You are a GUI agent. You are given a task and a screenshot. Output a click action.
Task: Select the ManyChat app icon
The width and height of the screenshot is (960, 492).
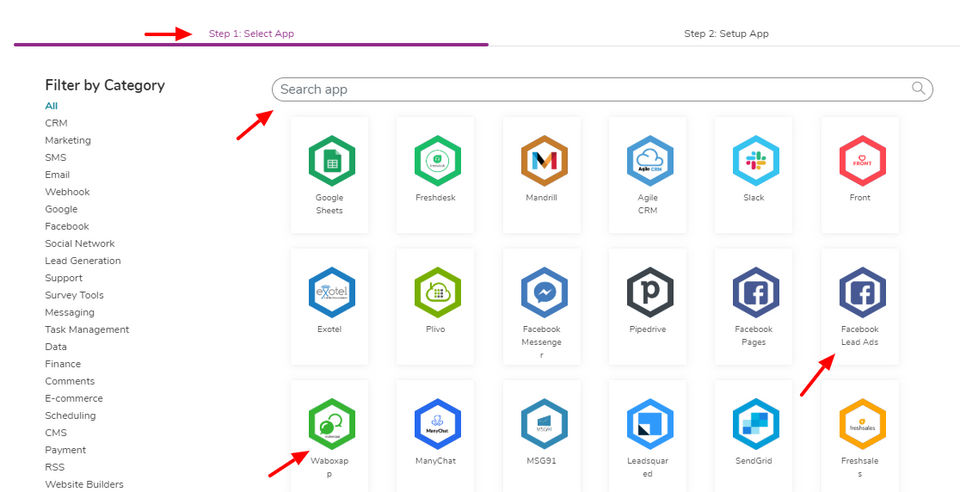pos(437,423)
